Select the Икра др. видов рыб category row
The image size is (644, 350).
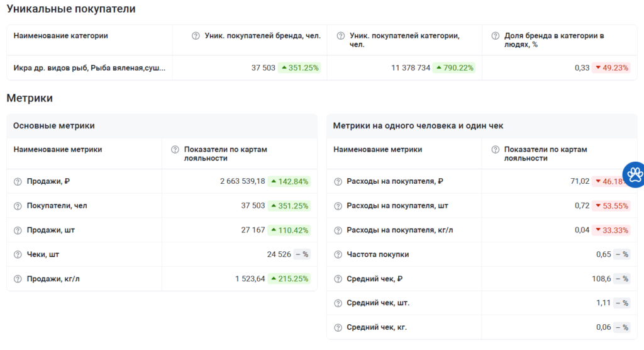tap(89, 68)
